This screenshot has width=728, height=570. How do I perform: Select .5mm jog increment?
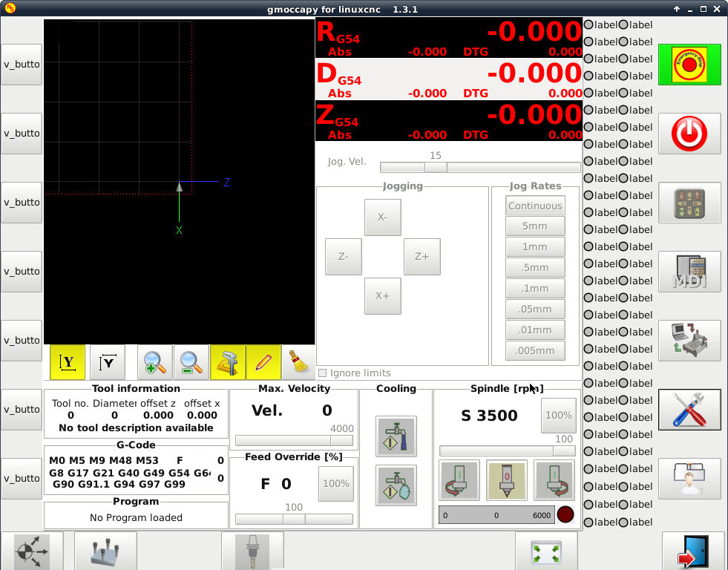click(535, 268)
